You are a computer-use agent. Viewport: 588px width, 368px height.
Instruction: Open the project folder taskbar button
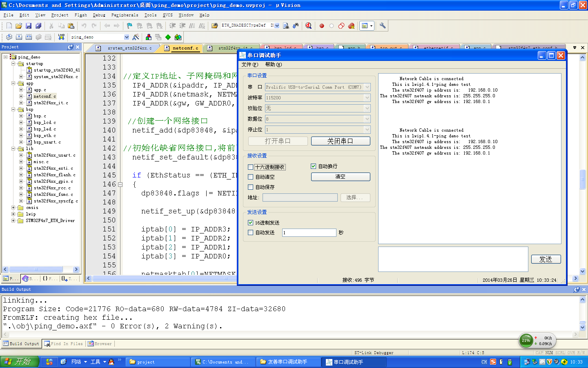(158, 362)
